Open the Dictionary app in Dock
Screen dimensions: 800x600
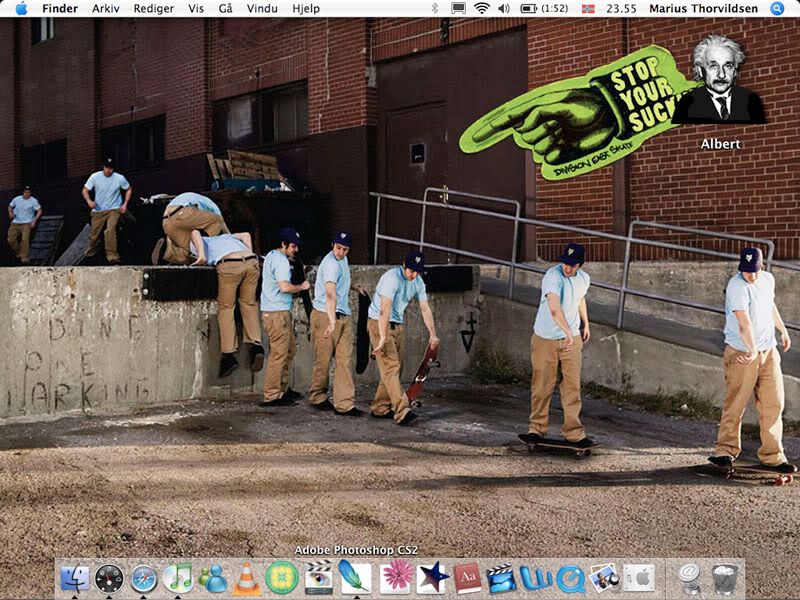pos(467,578)
